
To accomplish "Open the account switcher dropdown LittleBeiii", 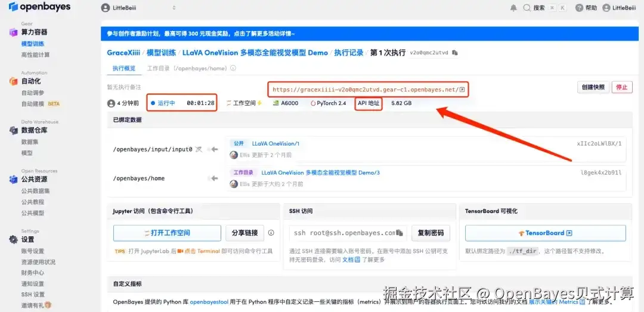I will point(138,8).
